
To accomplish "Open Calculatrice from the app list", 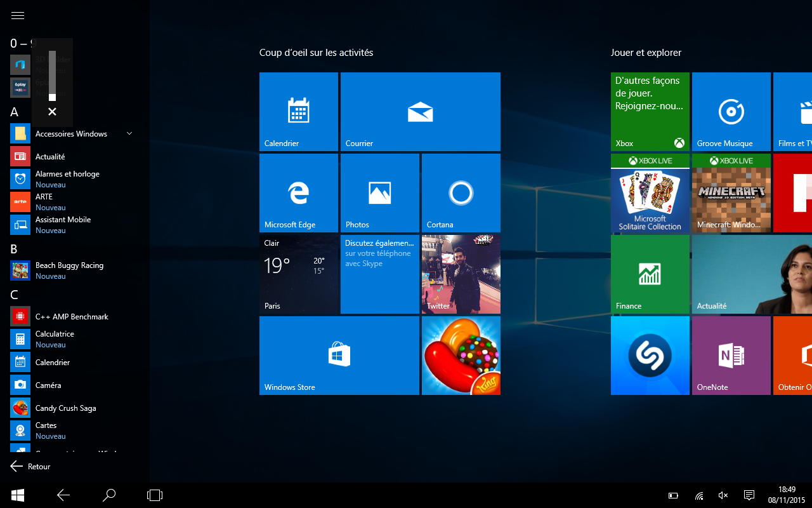I will coord(72,339).
